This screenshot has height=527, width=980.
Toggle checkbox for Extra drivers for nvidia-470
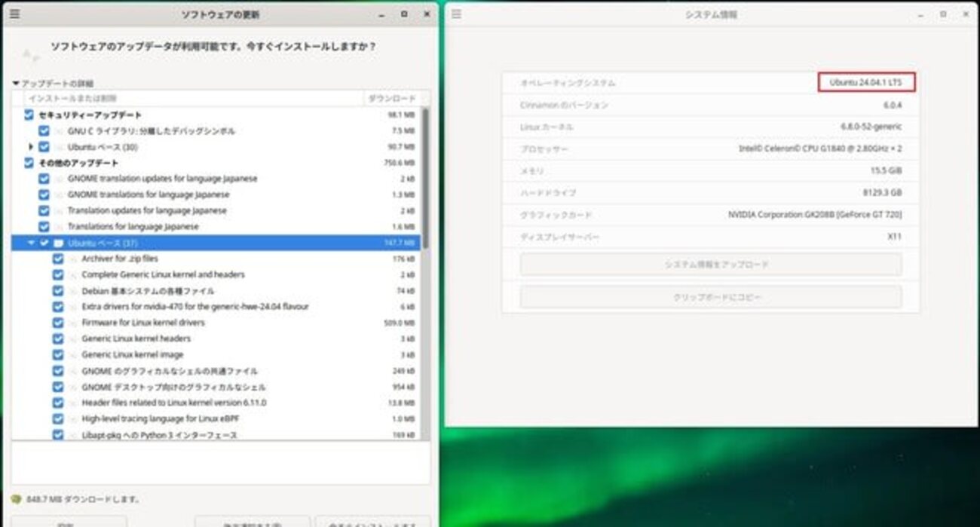(58, 307)
